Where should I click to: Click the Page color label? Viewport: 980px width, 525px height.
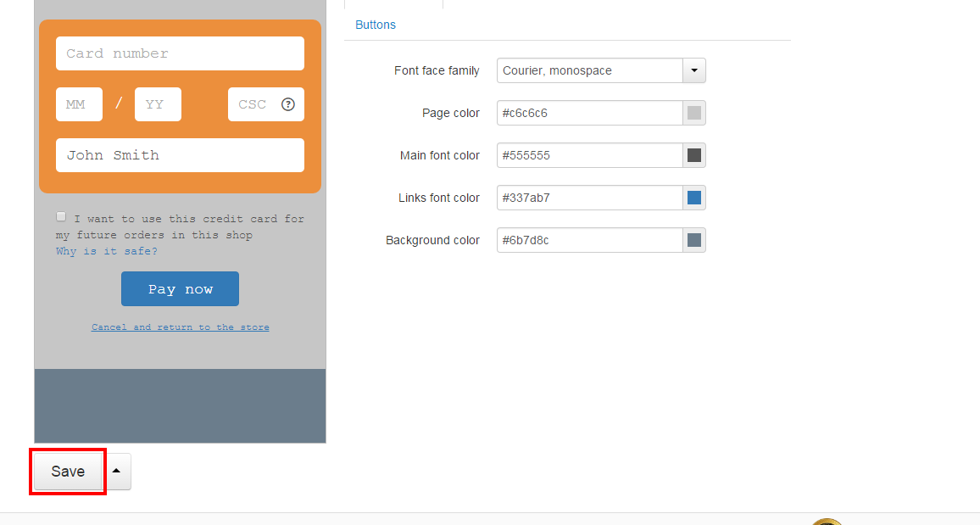pos(451,113)
